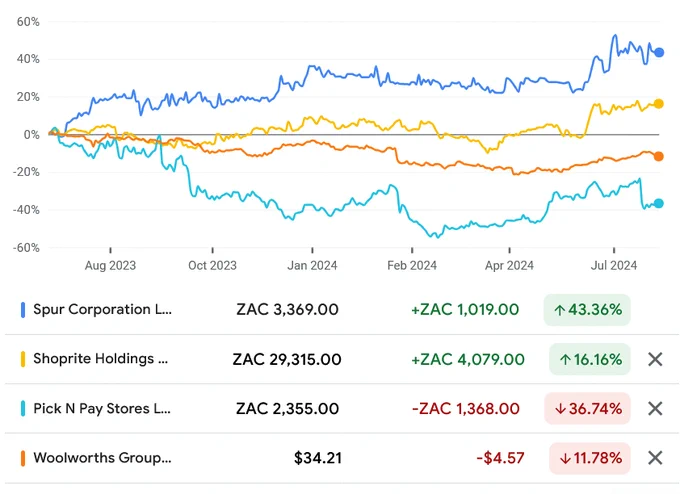
Task: Click the 43.36% gain badge
Action: [x=587, y=310]
